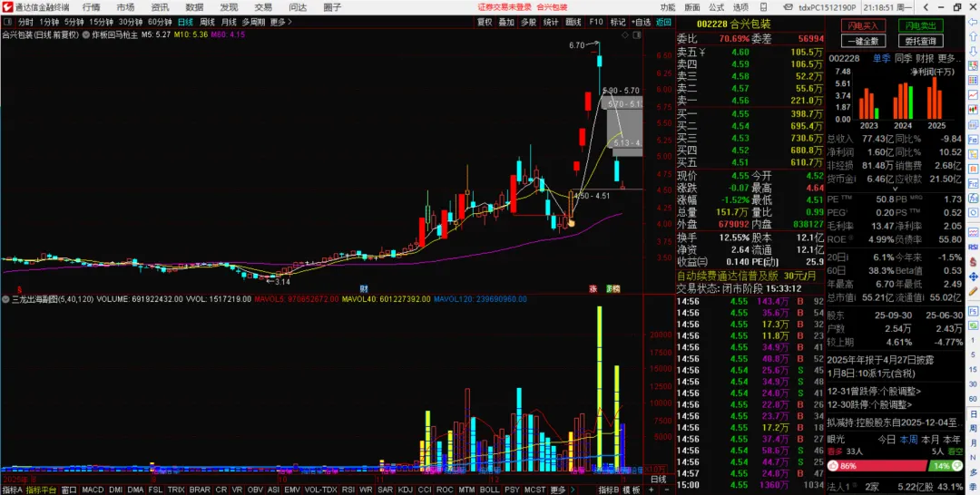Click the red dollar sign sidebar icon
This screenshot has width=980, height=495.
tap(973, 261)
